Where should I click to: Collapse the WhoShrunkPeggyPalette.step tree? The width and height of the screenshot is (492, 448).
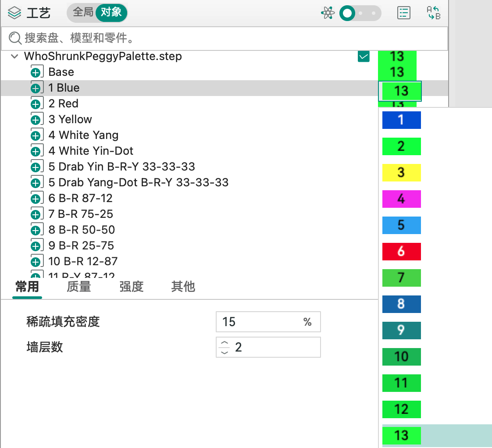pyautogui.click(x=14, y=57)
